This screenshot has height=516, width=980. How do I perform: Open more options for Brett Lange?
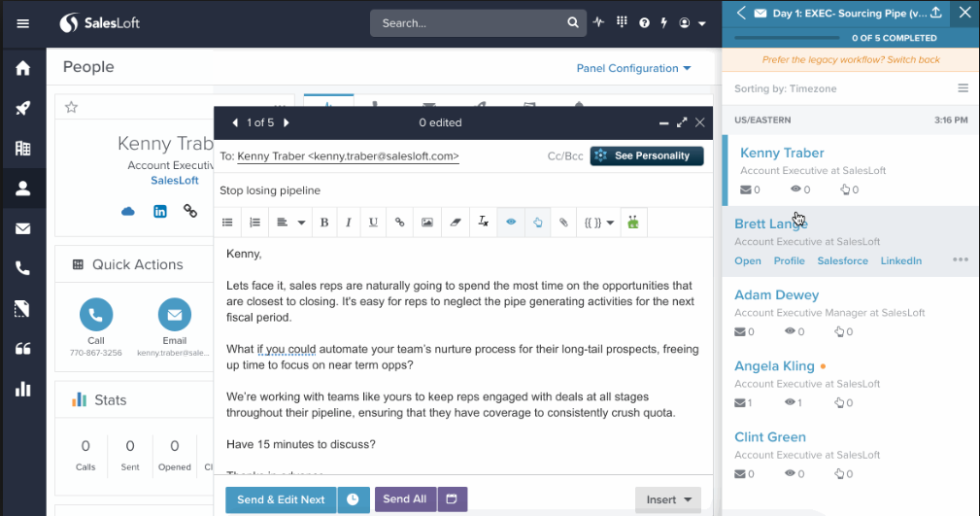[x=960, y=259]
